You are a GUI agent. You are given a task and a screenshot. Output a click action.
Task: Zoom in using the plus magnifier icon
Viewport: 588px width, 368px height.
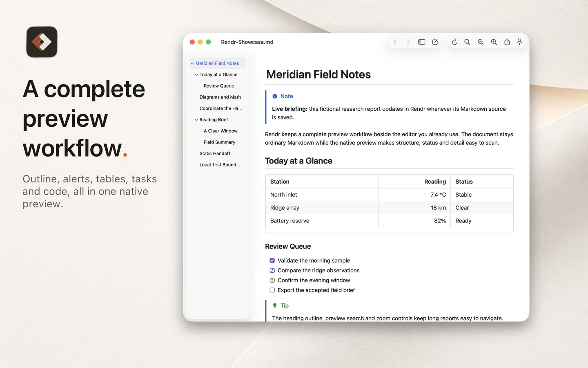point(494,42)
